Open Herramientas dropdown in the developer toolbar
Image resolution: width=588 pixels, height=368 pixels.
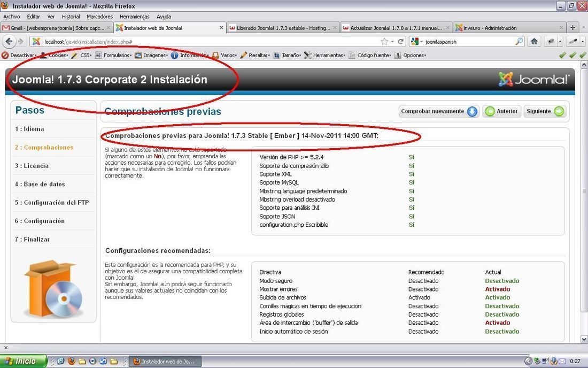click(325, 55)
